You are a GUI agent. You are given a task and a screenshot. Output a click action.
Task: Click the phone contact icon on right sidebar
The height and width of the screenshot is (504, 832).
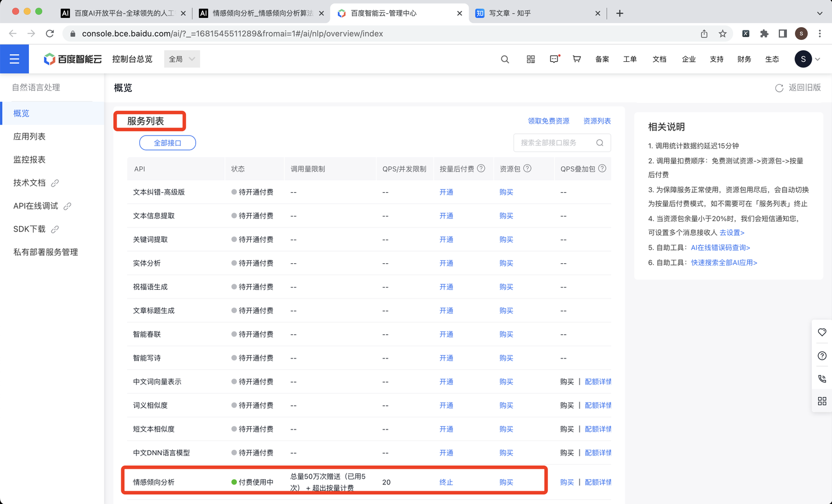click(x=822, y=378)
